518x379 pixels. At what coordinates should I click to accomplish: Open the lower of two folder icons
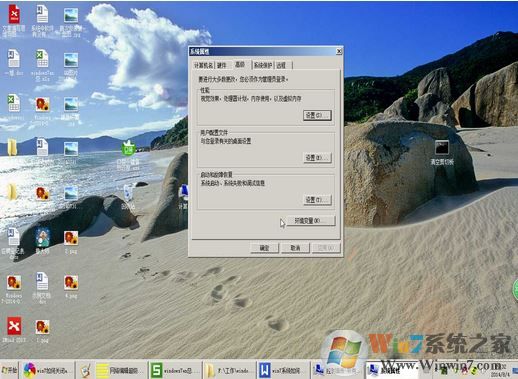point(13,192)
